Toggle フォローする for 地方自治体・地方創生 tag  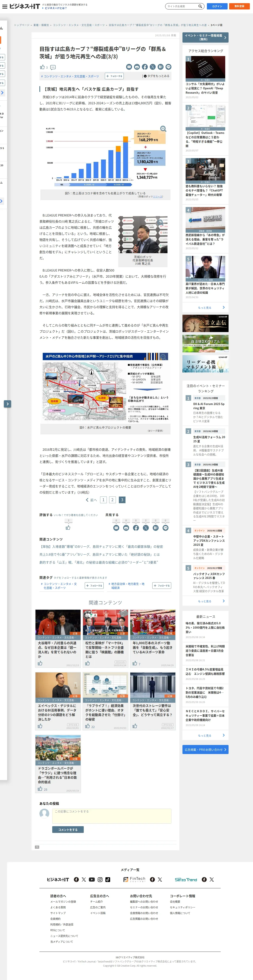[162, 585]
